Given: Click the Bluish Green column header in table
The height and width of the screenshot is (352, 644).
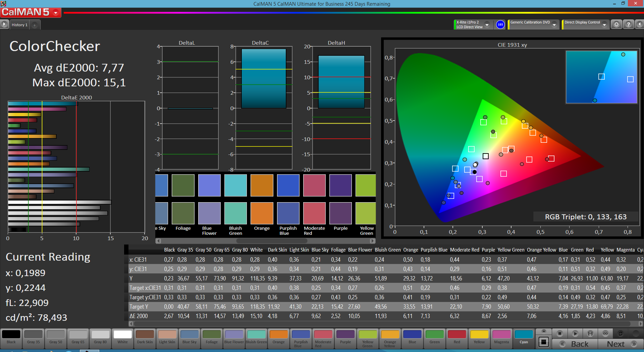Looking at the screenshot, I should pos(387,250).
